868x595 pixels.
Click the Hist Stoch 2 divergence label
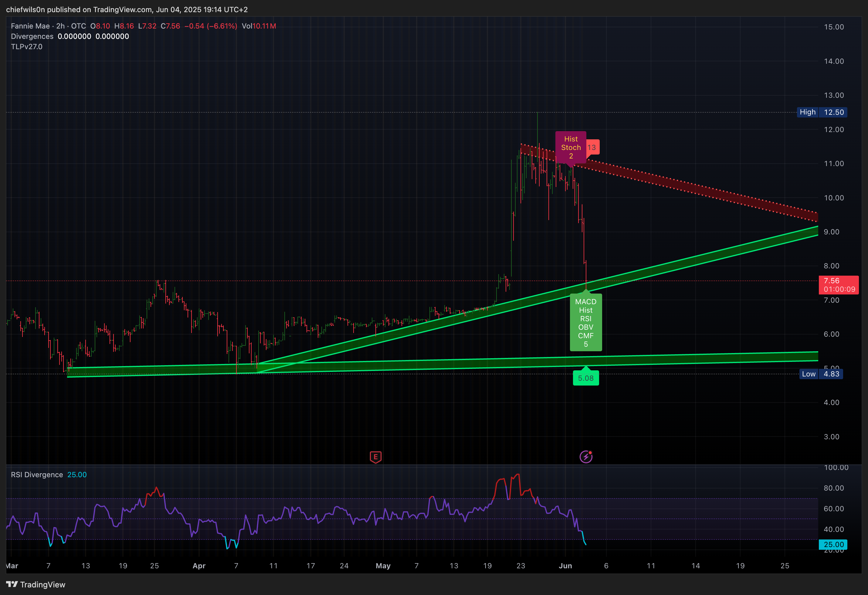[x=571, y=148]
